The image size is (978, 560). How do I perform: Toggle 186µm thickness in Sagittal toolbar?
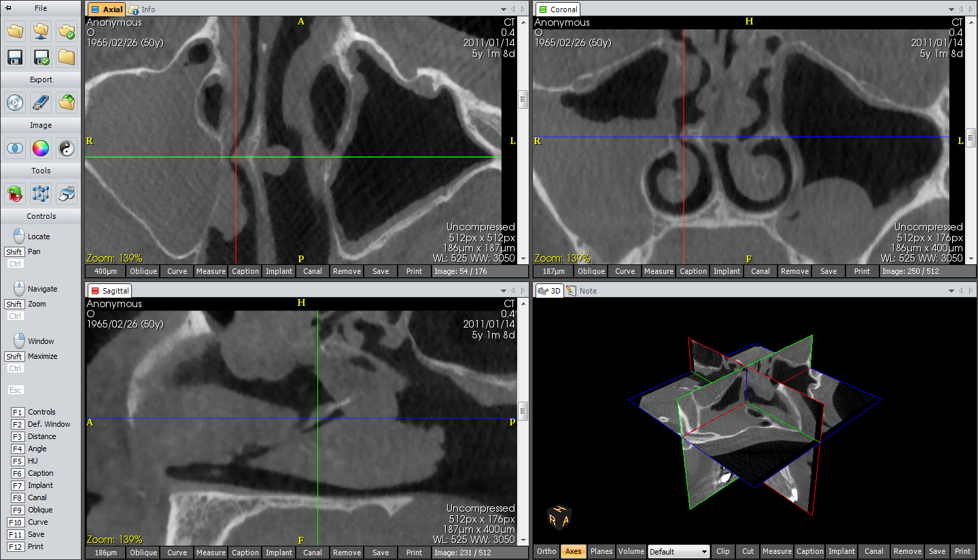tap(105, 553)
